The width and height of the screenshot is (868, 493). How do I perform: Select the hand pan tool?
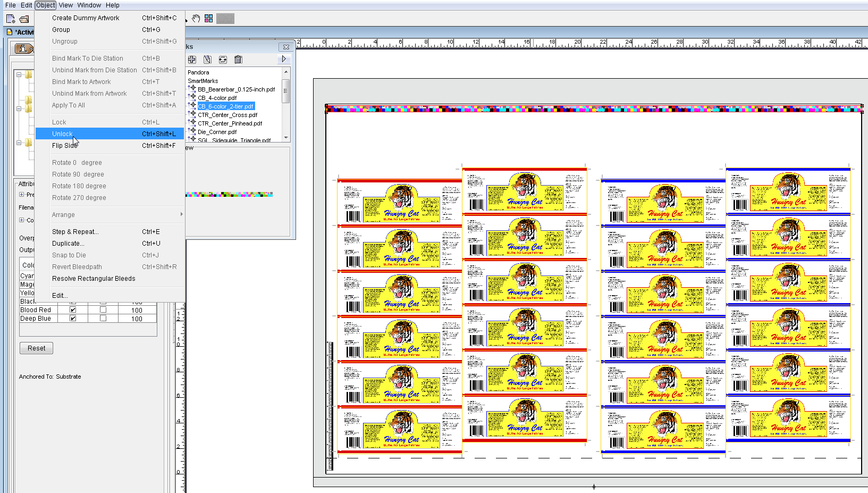point(196,19)
